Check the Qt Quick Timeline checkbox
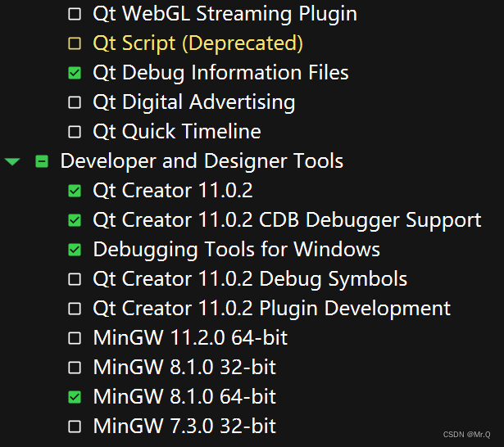This screenshot has height=447, width=504. pyautogui.click(x=75, y=132)
